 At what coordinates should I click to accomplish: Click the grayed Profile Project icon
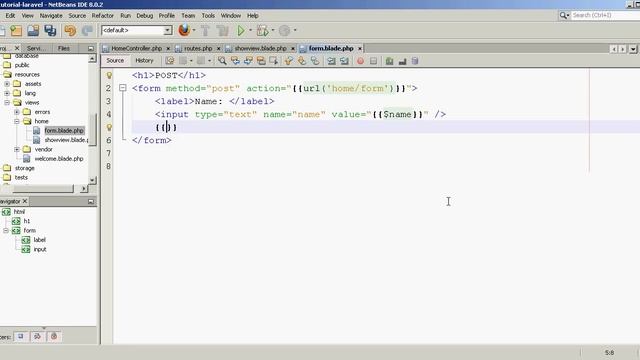(284, 31)
